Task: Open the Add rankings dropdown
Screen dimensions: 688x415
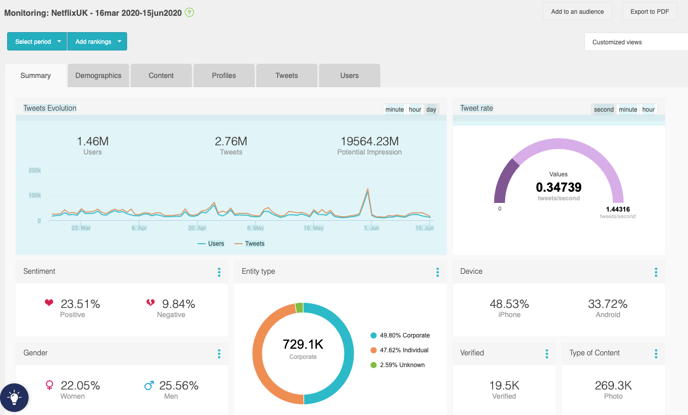Action: (97, 41)
